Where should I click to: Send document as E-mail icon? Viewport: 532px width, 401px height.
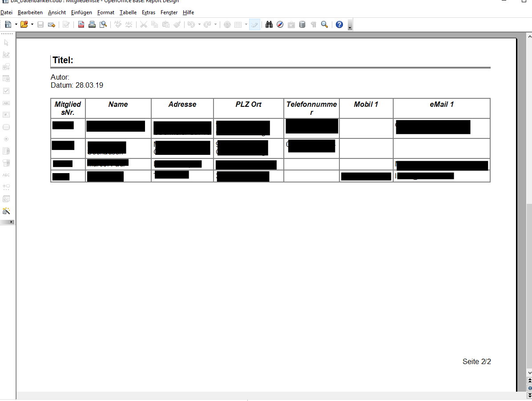(x=51, y=25)
